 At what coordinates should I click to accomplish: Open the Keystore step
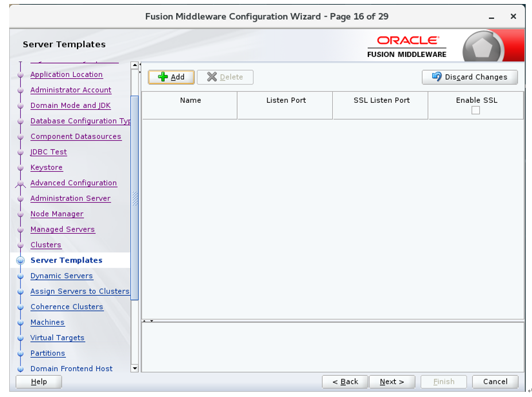[x=46, y=167]
